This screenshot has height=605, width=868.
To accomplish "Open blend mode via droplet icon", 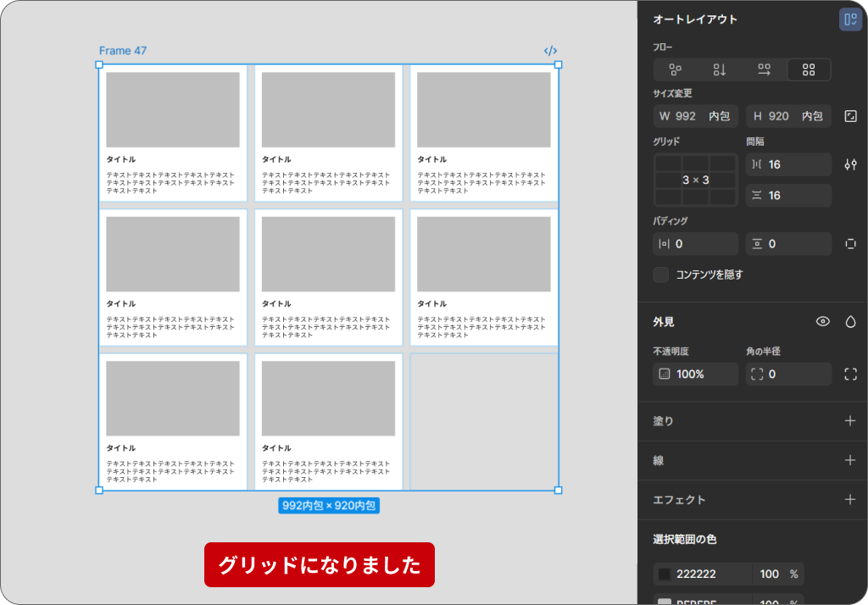I will [x=850, y=321].
